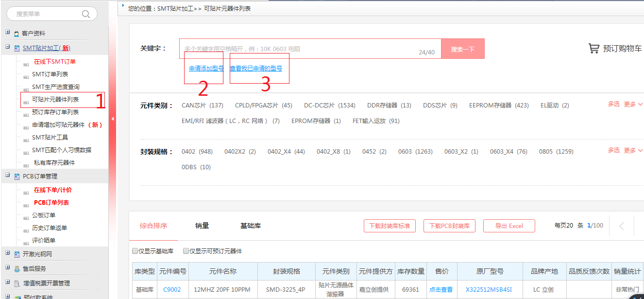Click the previous page arrow icon
This screenshot has height=299, width=644.
622,226
